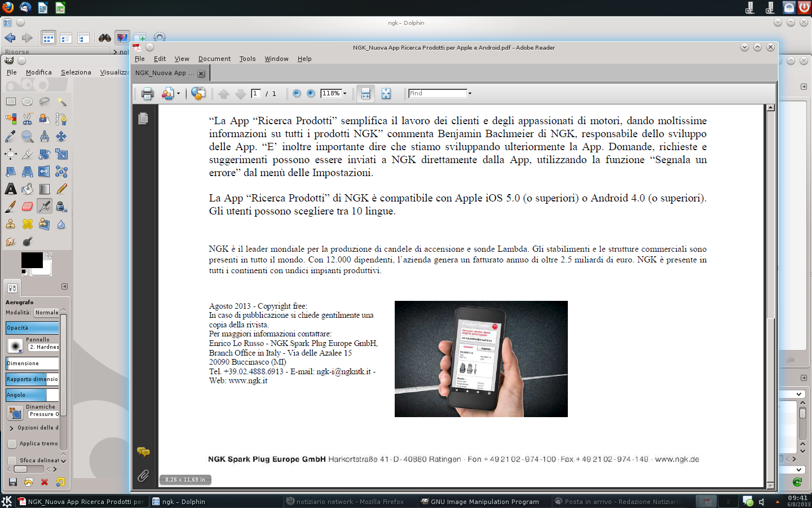Screen dimensions: 812x508
Task: Select GIMP Bucket Fill tool
Action: click(27, 189)
